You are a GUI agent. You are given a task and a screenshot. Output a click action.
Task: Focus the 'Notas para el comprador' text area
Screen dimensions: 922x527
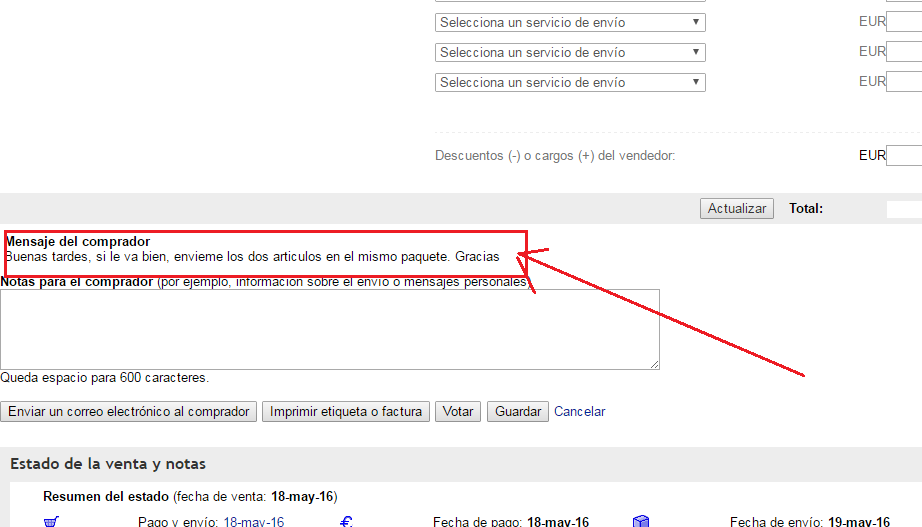329,329
